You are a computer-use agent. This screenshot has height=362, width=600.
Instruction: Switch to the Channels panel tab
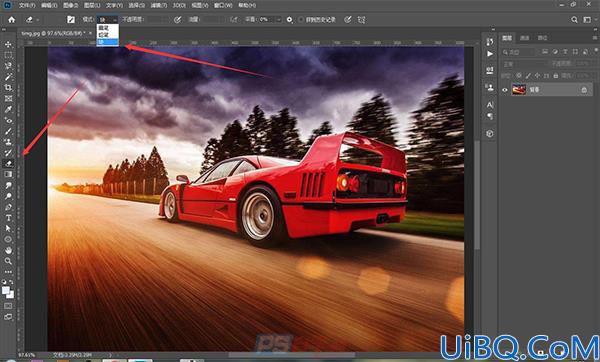(x=525, y=38)
